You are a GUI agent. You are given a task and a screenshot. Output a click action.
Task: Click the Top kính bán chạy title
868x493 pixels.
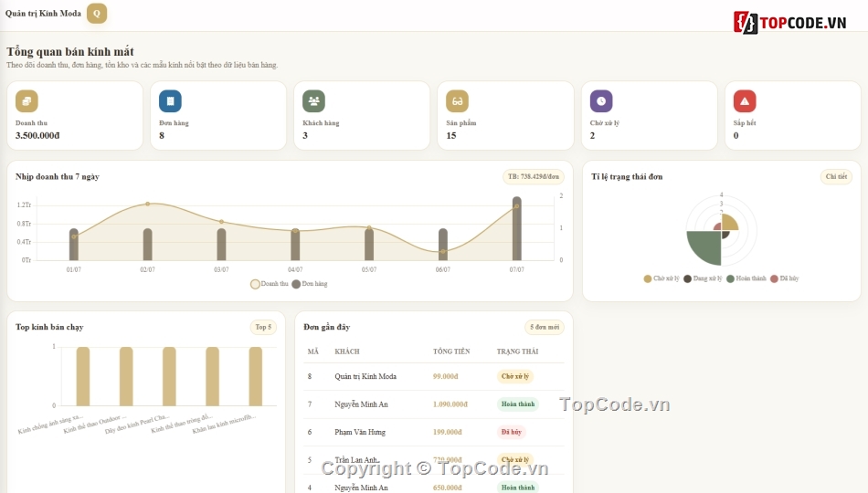coord(49,327)
